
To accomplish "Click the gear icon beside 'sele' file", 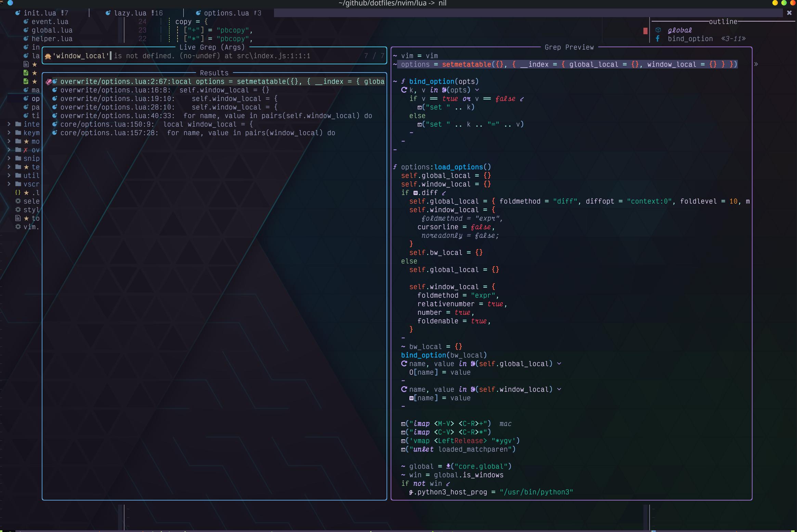I will [18, 201].
